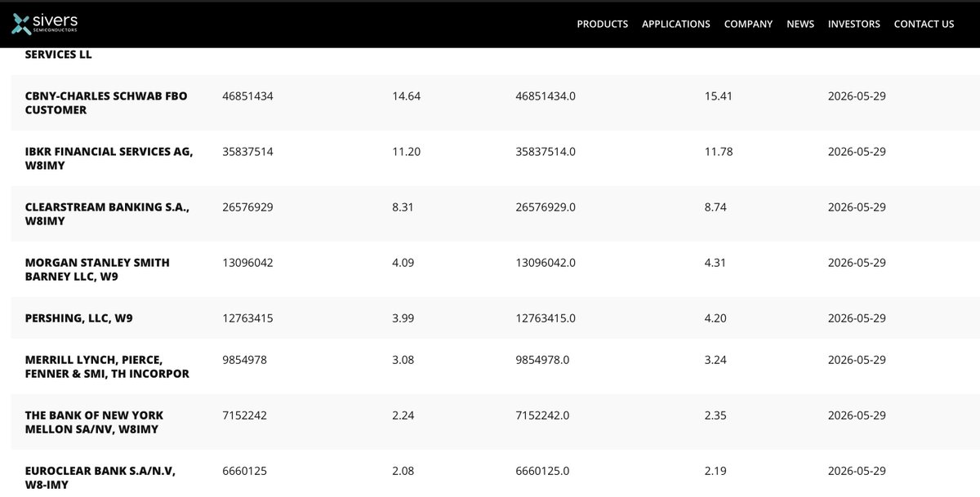Image resolution: width=980 pixels, height=497 pixels.
Task: Select percentage value 3.99
Action: (403, 318)
